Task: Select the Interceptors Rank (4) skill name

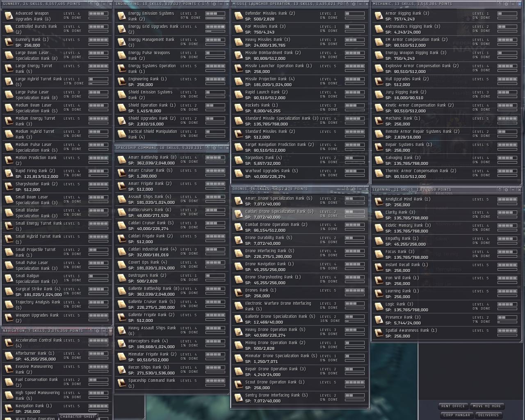Action: pyautogui.click(x=148, y=341)
